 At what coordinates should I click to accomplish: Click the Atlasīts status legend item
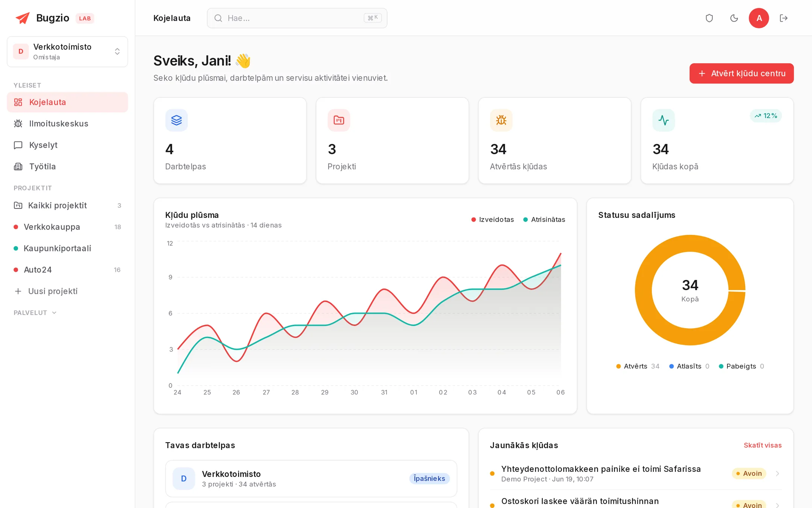pyautogui.click(x=689, y=366)
